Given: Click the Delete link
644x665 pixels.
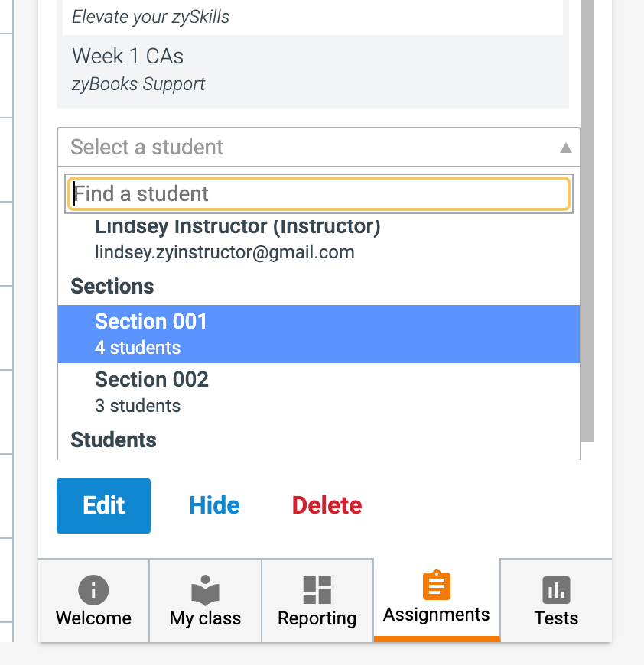Looking at the screenshot, I should pos(327,505).
